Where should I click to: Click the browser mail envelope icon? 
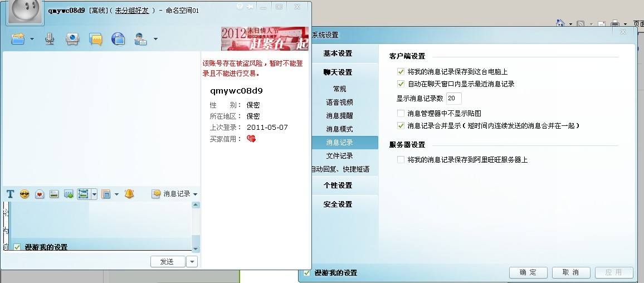point(601,25)
